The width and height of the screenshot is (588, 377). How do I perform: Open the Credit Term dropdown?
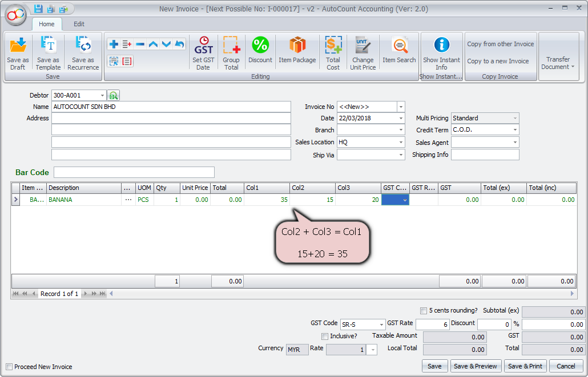(515, 130)
